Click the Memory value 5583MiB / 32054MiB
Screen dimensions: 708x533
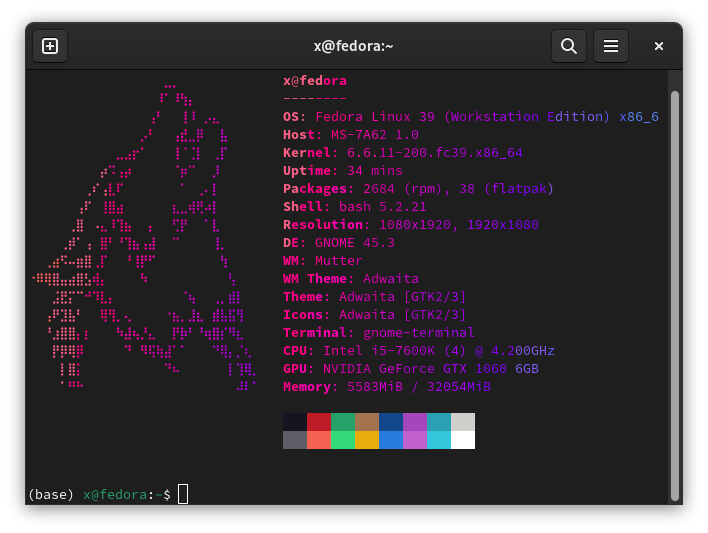pos(419,387)
